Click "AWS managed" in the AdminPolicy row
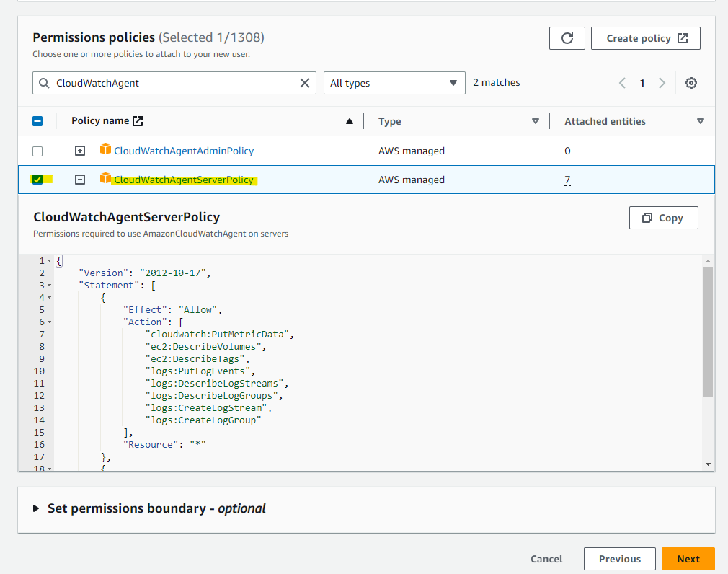 click(412, 151)
